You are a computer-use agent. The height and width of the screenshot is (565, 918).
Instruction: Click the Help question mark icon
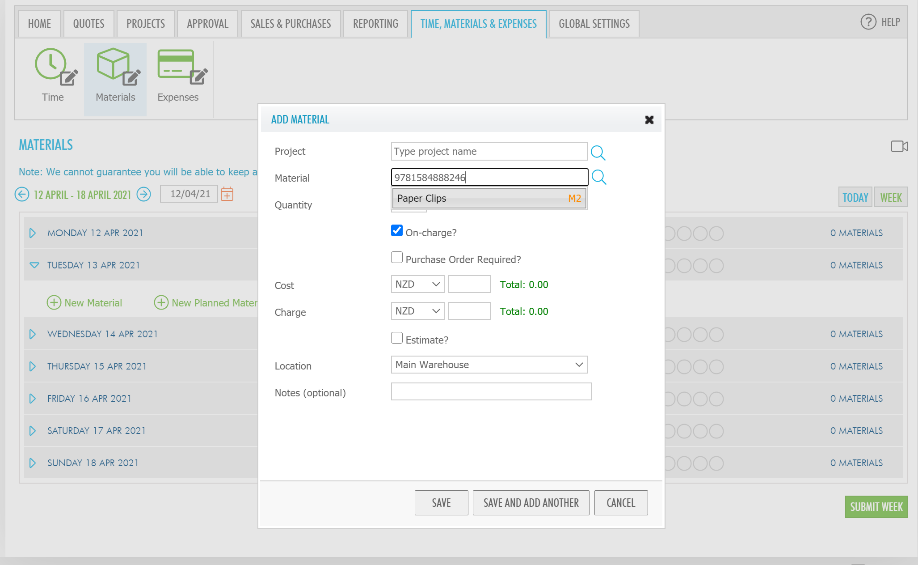[868, 22]
